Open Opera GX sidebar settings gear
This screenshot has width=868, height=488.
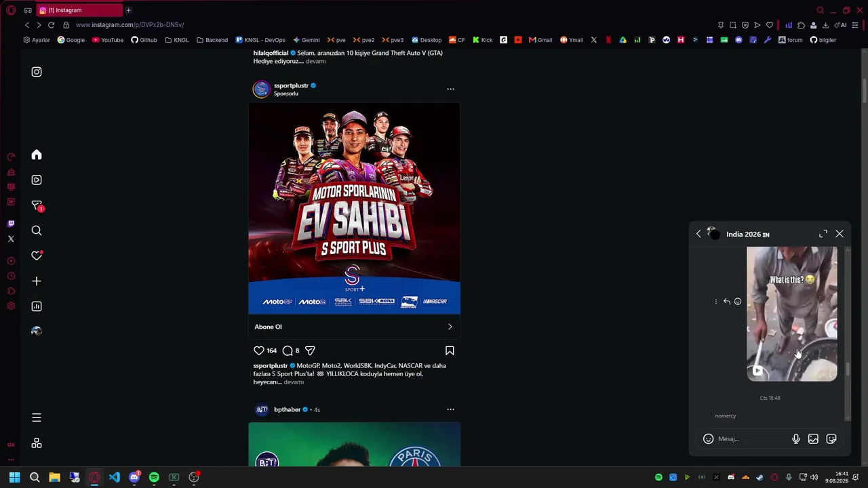click(x=11, y=306)
